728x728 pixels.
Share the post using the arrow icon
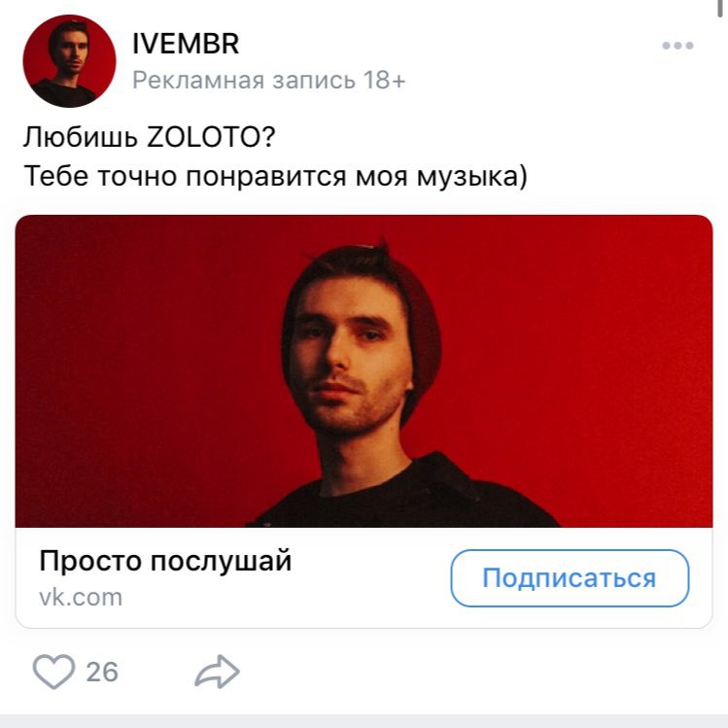point(217,672)
